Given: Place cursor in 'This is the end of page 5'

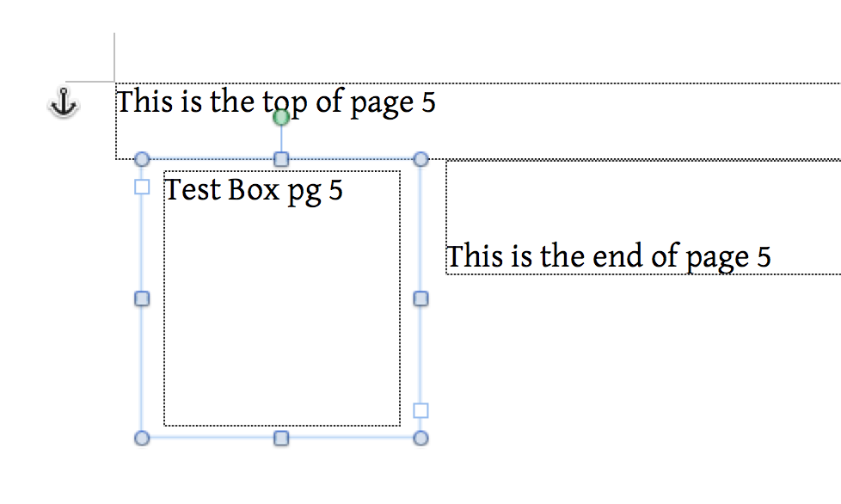Looking at the screenshot, I should 609,256.
